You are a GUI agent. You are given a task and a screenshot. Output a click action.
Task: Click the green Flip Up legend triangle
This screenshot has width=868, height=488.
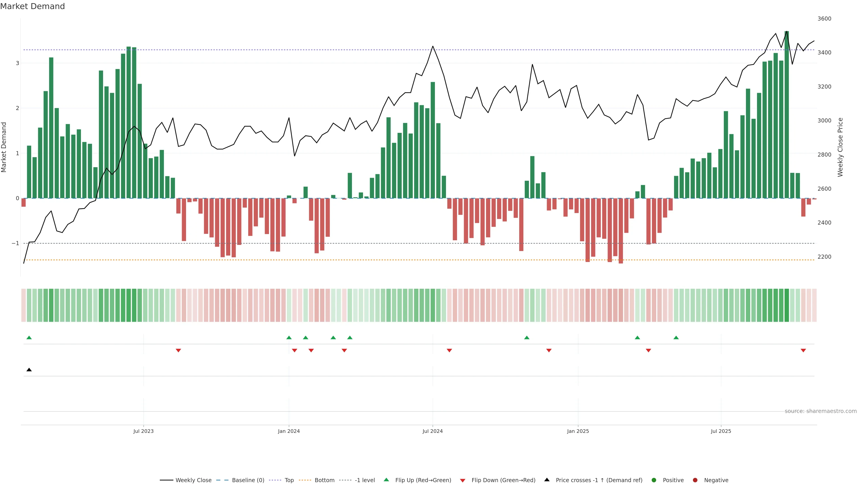point(386,480)
